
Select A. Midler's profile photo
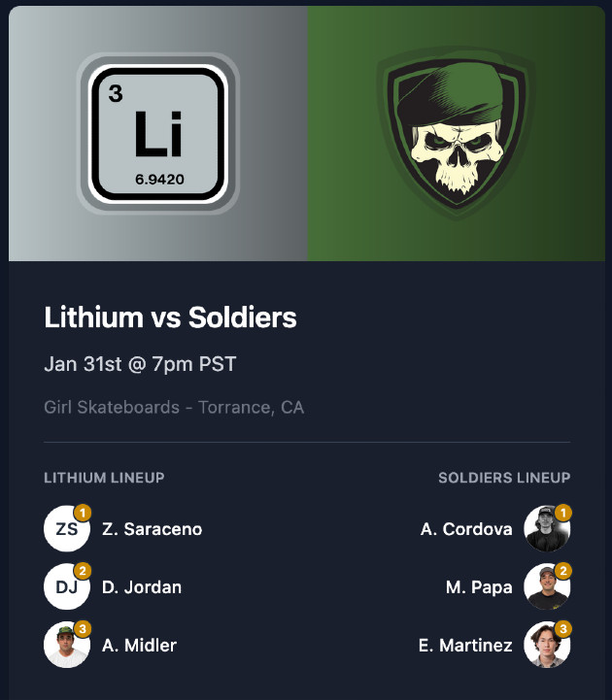click(x=66, y=645)
